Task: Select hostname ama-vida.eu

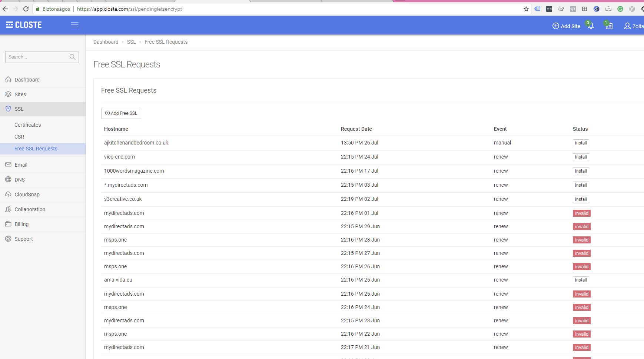Action: click(x=118, y=280)
